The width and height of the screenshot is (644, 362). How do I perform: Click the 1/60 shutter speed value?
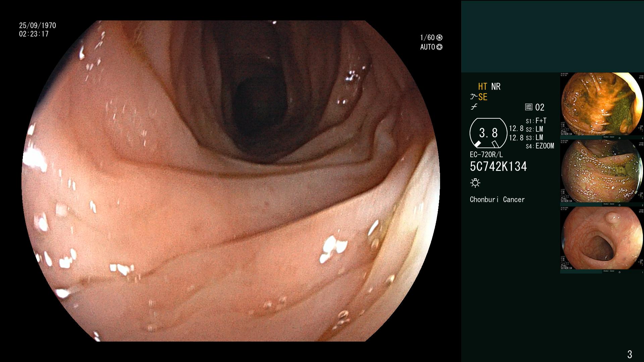tap(427, 38)
